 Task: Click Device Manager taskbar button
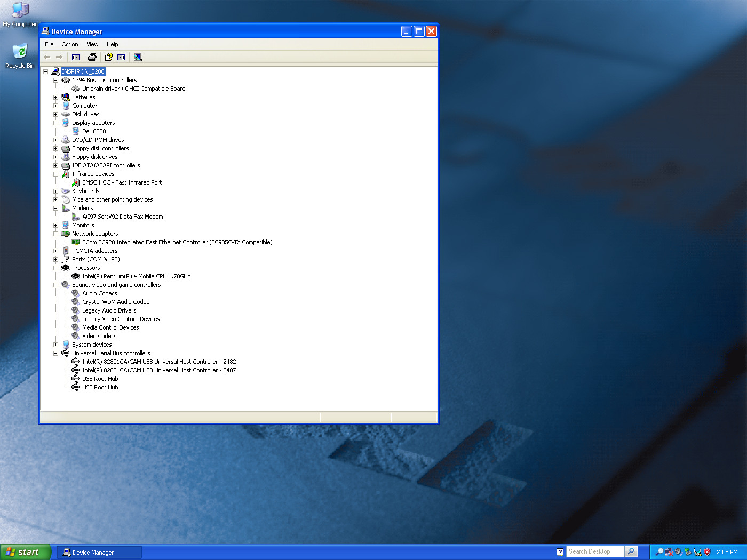[99, 553]
